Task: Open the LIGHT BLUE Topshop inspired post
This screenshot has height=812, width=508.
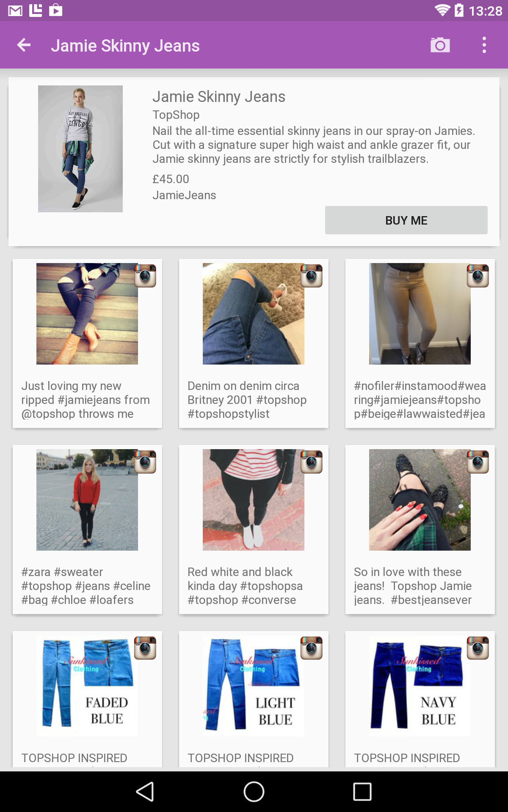Action: pyautogui.click(x=254, y=699)
